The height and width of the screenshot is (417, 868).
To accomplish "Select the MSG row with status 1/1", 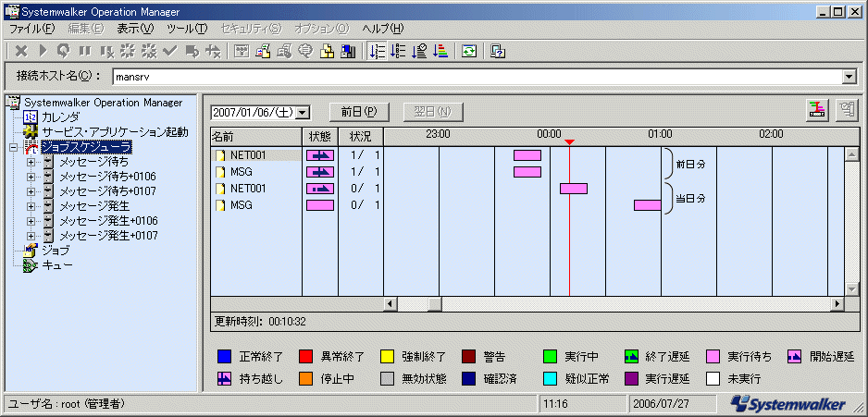I will click(x=256, y=172).
